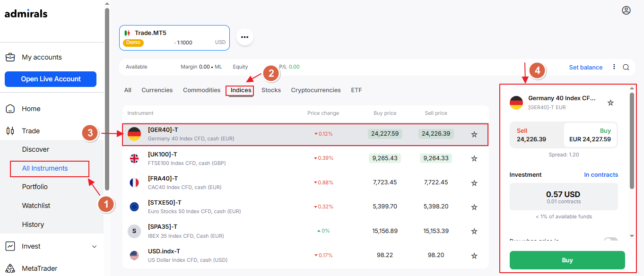The width and height of the screenshot is (644, 276).
Task: Click Open Live Account button
Action: point(51,79)
